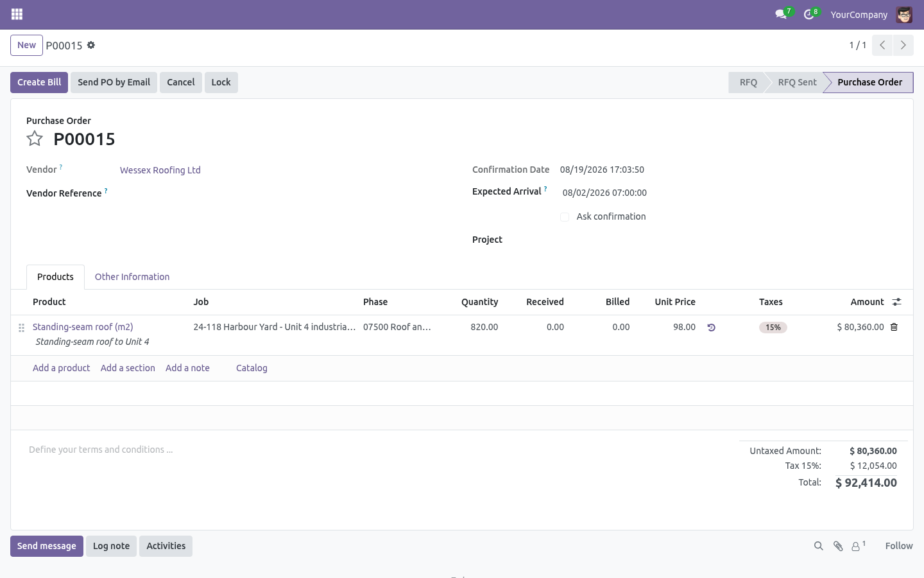924x578 pixels.
Task: Open the apps grid menu
Action: pos(17,14)
